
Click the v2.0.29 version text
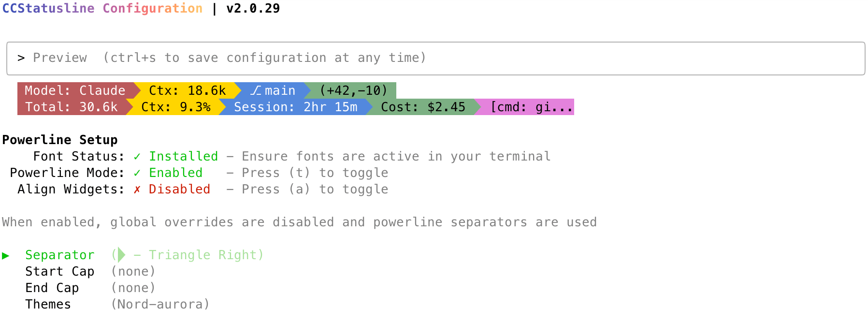click(x=253, y=8)
